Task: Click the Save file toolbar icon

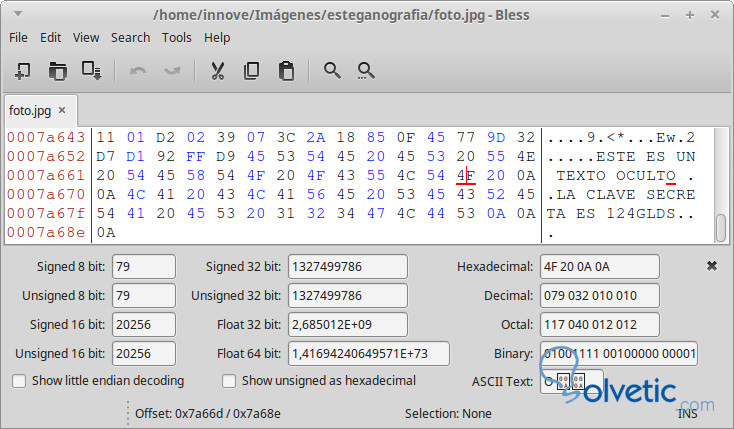Action: pyautogui.click(x=91, y=71)
